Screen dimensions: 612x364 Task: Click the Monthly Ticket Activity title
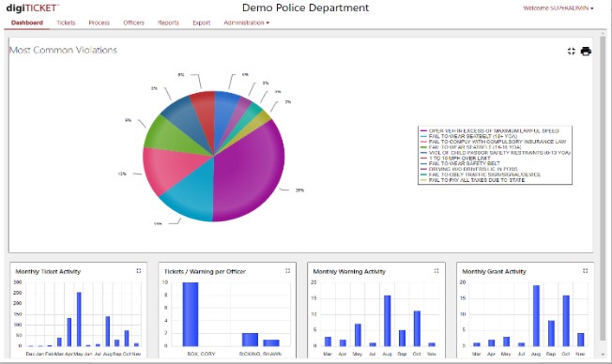point(48,271)
